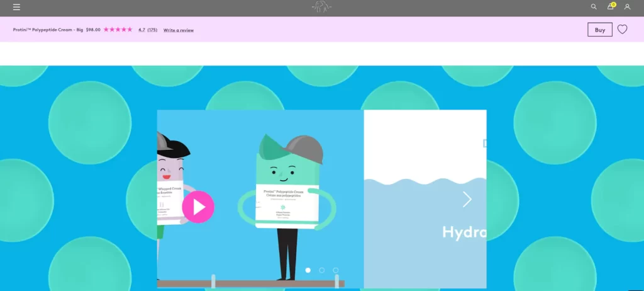Open the shopping bag cart icon
The image size is (644, 291).
pos(610,6)
